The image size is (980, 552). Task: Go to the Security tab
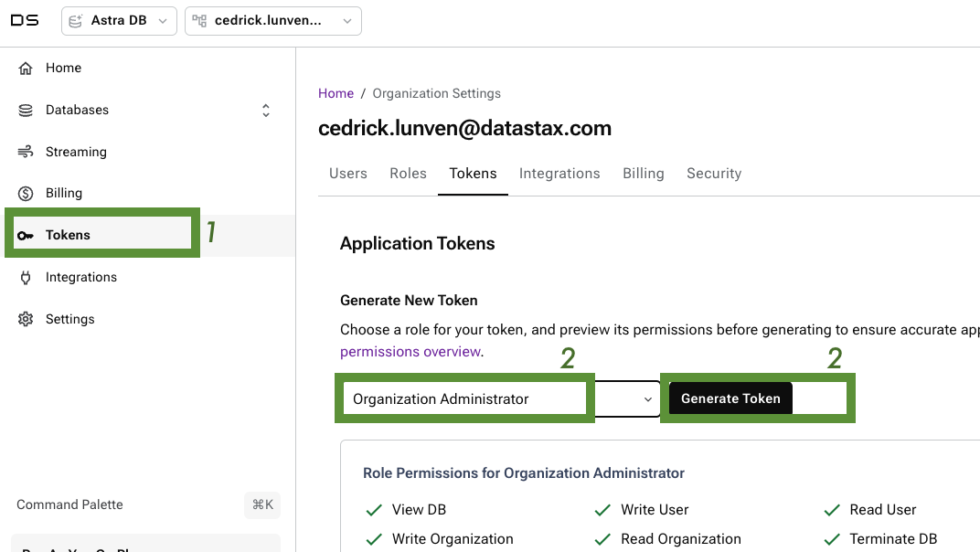click(x=714, y=174)
